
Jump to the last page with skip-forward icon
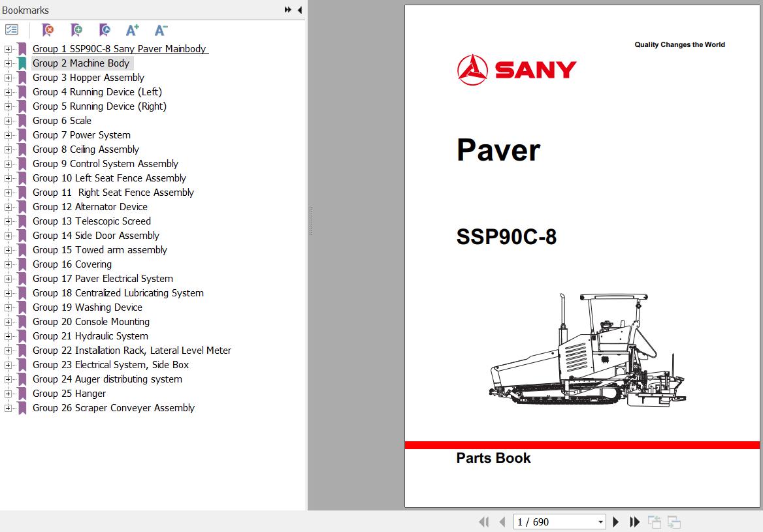tap(634, 522)
